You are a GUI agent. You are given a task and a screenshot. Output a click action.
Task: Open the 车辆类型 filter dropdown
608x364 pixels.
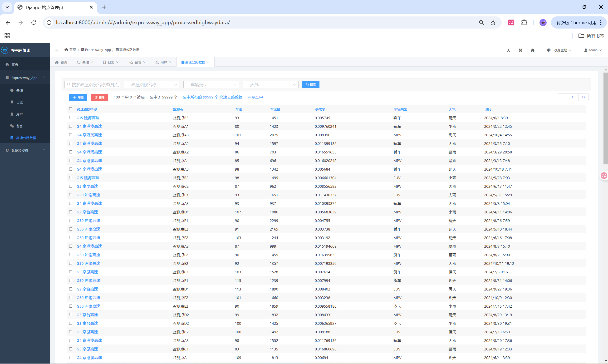click(211, 85)
